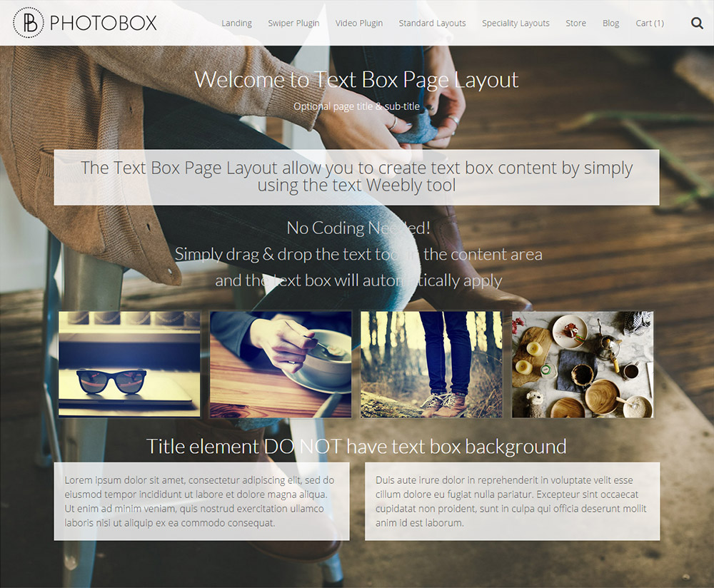
Task: Click the circular PB logo icon
Action: pyautogui.click(x=29, y=22)
